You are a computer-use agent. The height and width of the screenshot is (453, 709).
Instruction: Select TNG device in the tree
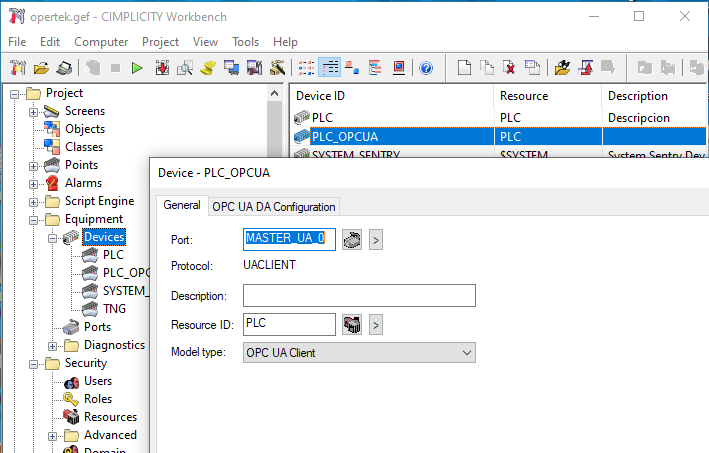click(x=114, y=309)
